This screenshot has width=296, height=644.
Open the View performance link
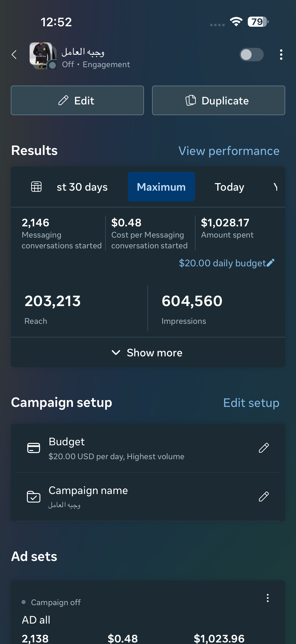tap(229, 151)
